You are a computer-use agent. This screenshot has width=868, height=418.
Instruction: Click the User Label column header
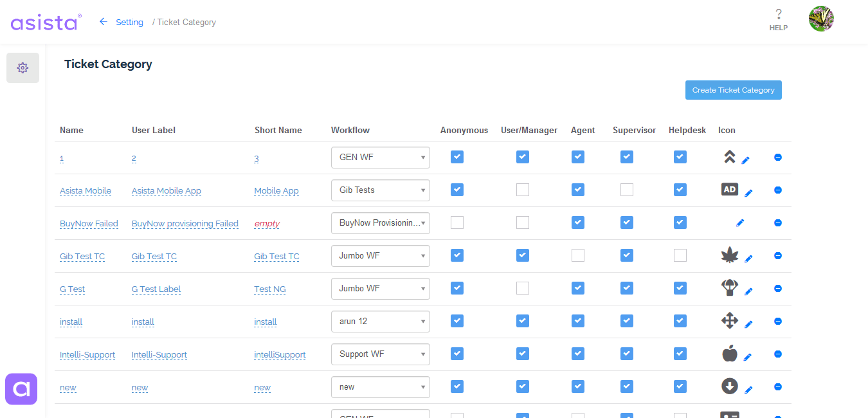[x=154, y=130]
